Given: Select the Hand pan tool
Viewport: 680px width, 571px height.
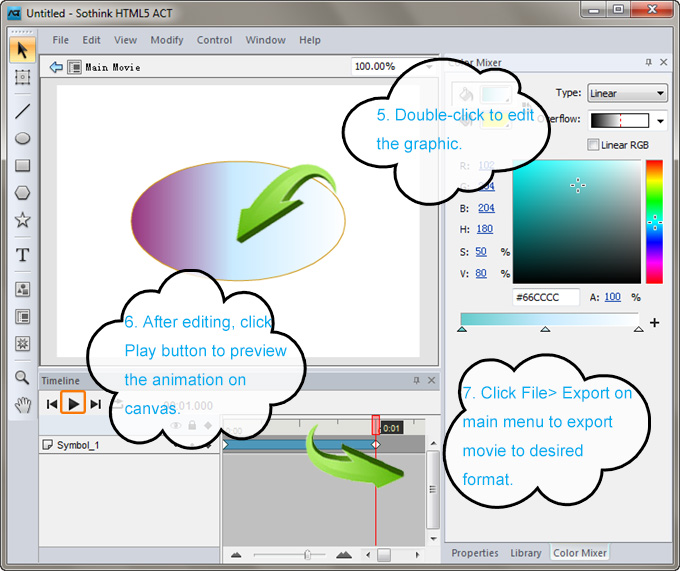Looking at the screenshot, I should tap(22, 405).
